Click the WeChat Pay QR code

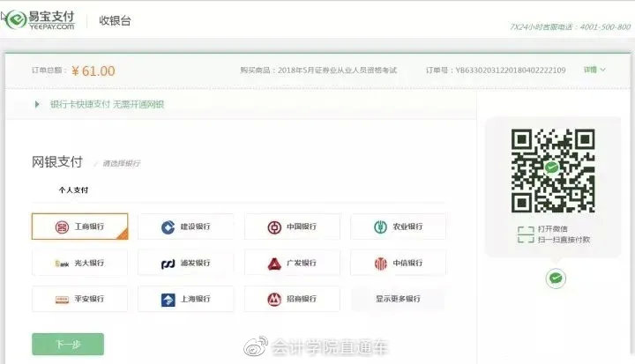[553, 170]
